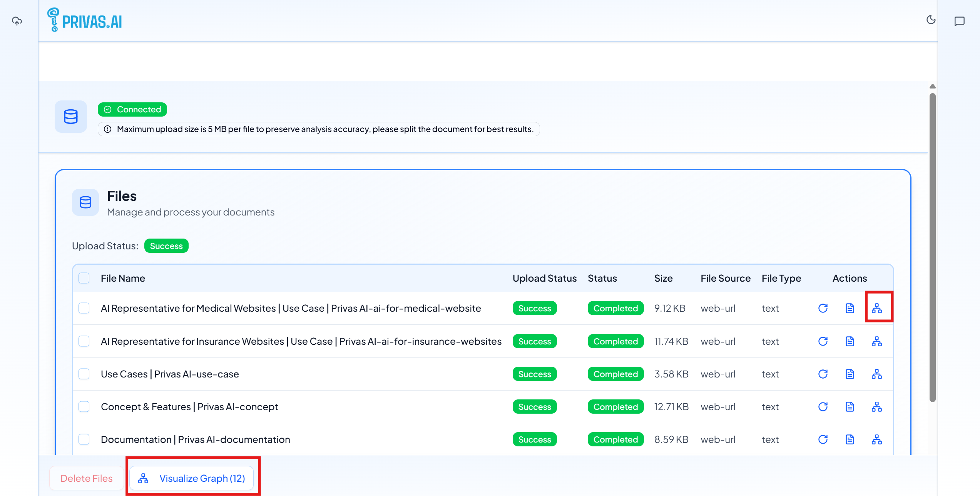Screen dimensions: 980x496
Task: Click the Upload Status column header
Action: coord(545,278)
